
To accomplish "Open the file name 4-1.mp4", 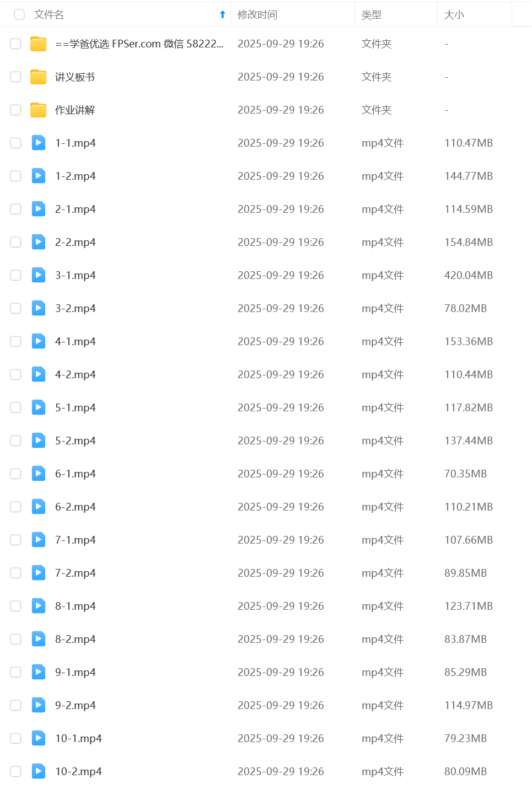I will (x=76, y=341).
